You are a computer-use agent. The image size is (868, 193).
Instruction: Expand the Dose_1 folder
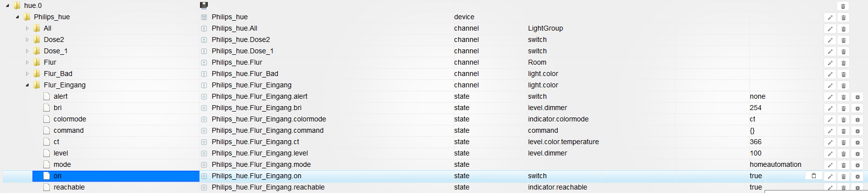[x=27, y=51]
